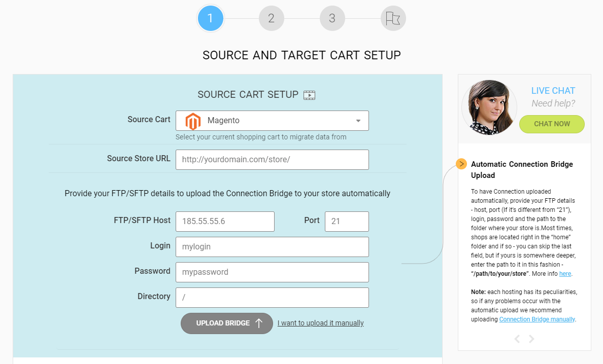Click the finish flag step icon
Viewport: 603px width, 364px height.
coord(393,18)
